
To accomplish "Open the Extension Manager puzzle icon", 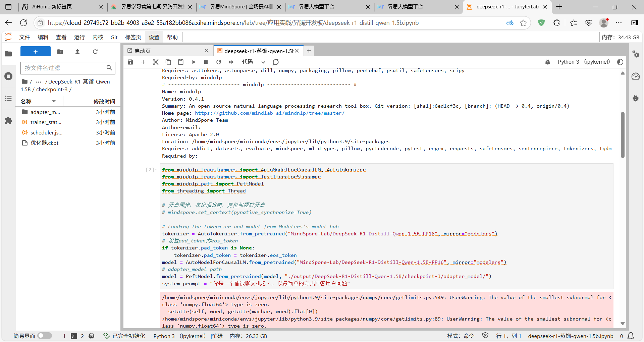I will (8, 121).
